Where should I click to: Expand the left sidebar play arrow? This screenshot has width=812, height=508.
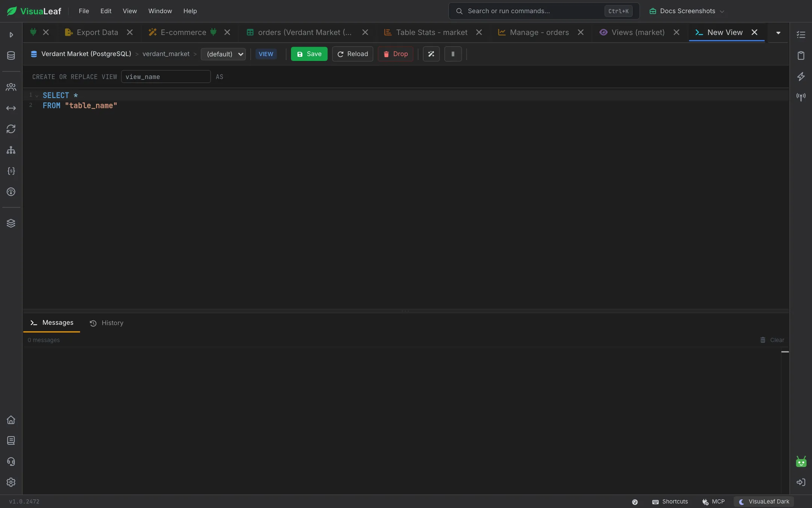tap(11, 35)
